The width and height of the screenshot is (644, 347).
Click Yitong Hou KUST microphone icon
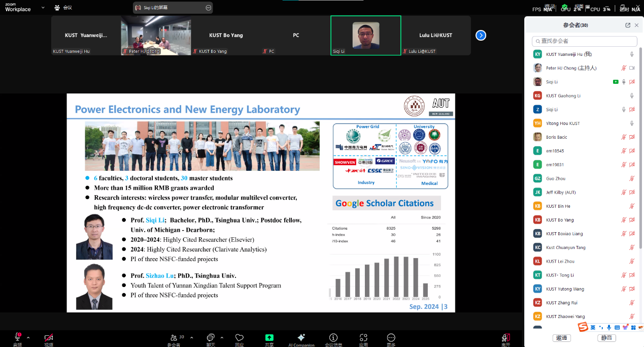pyautogui.click(x=632, y=123)
